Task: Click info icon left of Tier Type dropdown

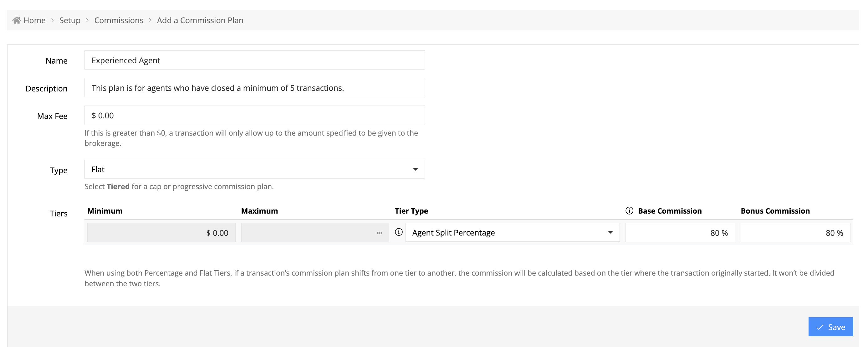Action: [399, 232]
